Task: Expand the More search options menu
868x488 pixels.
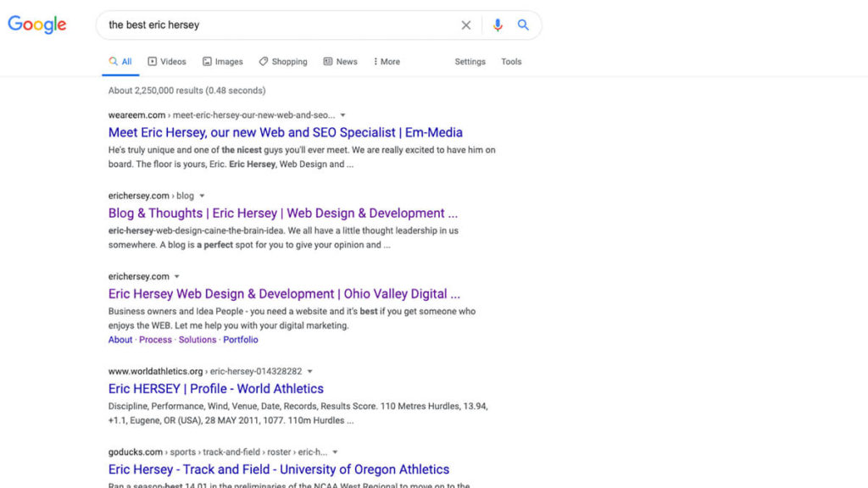Action: pyautogui.click(x=387, y=62)
